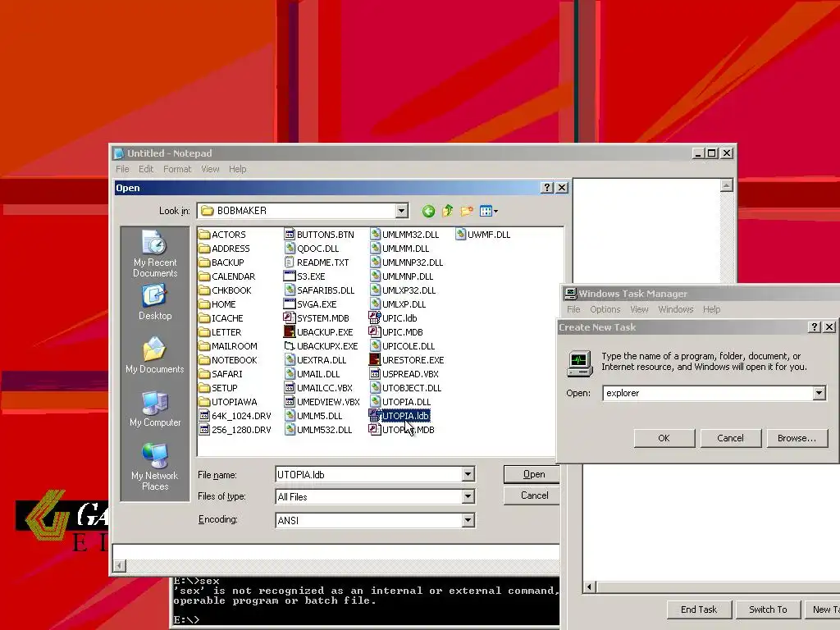Select the UBACKUPX.EXE file
The height and width of the screenshot is (630, 840).
[x=322, y=346]
